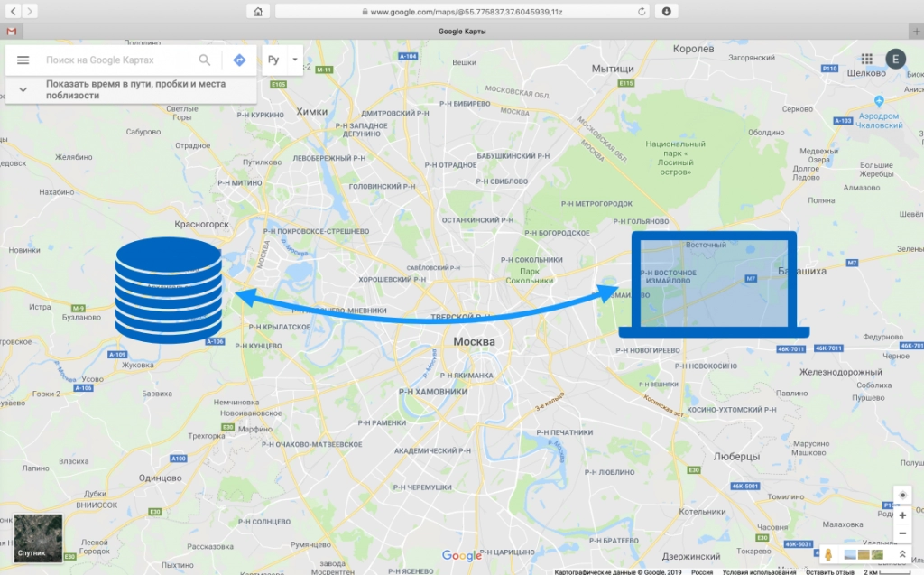
Task: Click the Аэродром Чкаловский airport marker
Action: (879, 101)
